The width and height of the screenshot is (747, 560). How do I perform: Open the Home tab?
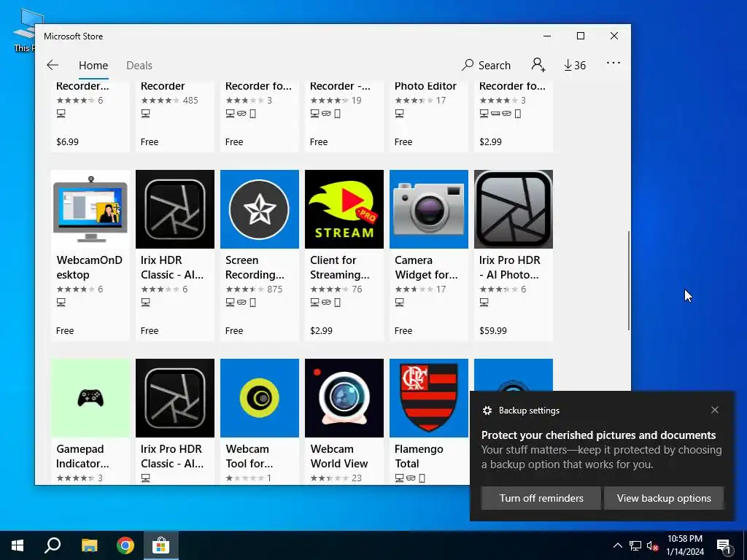(x=93, y=65)
